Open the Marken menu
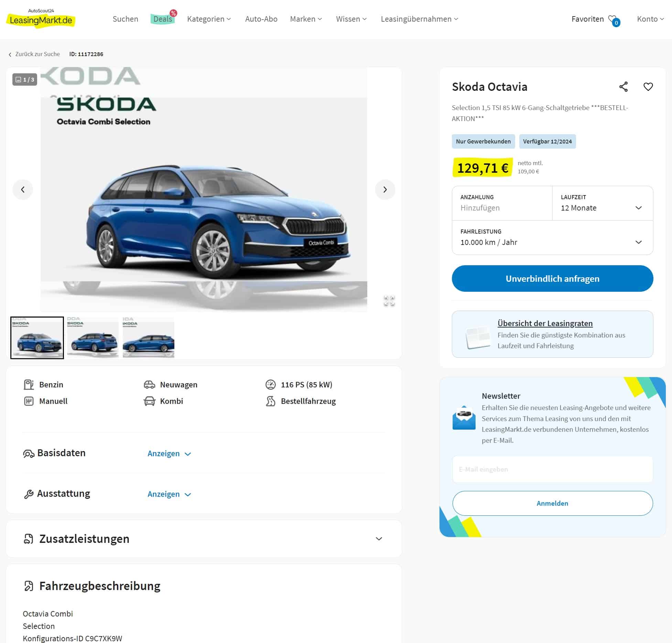The height and width of the screenshot is (643, 672). tap(306, 19)
